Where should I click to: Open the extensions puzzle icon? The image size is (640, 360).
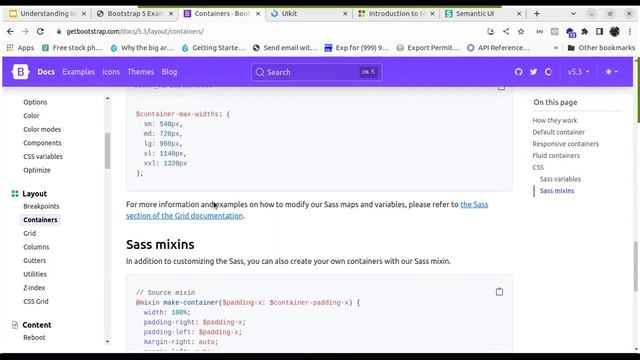[584, 31]
